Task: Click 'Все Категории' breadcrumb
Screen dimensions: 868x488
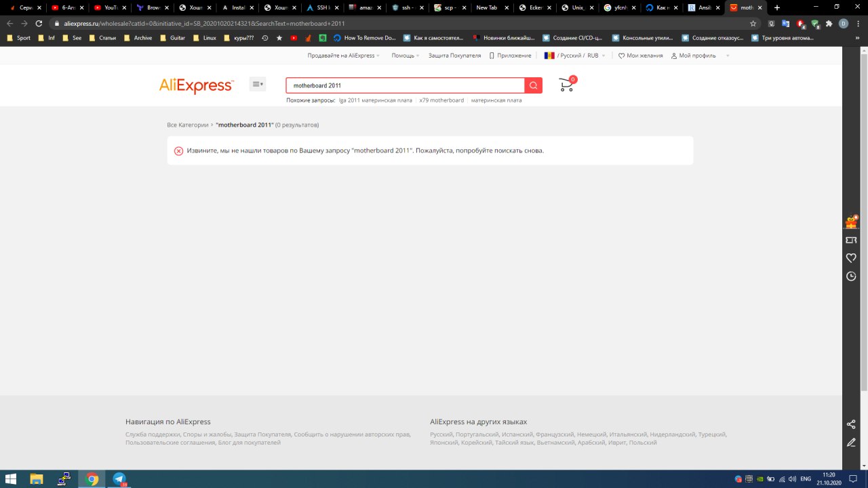Action: tap(188, 125)
